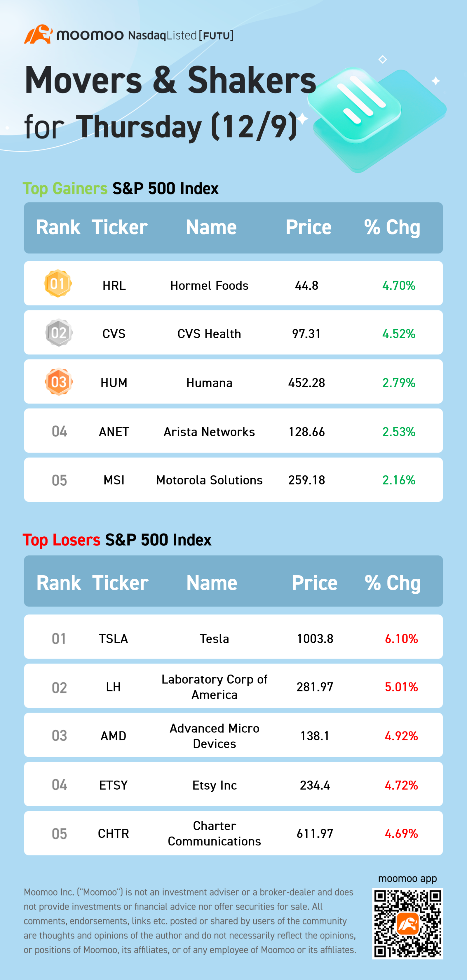Image resolution: width=467 pixels, height=980 pixels.
Task: Click the moomoo bull logo icon
Action: click(39, 35)
